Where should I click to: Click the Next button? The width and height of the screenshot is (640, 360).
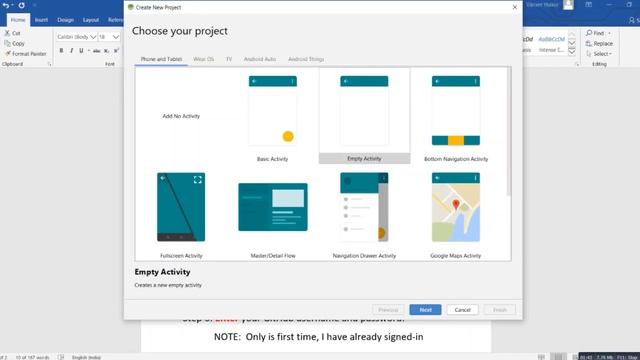point(425,310)
